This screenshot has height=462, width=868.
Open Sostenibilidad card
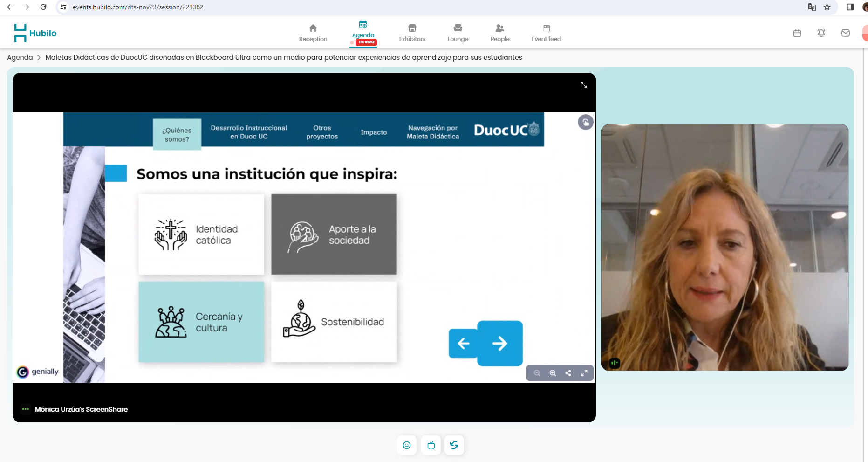334,322
